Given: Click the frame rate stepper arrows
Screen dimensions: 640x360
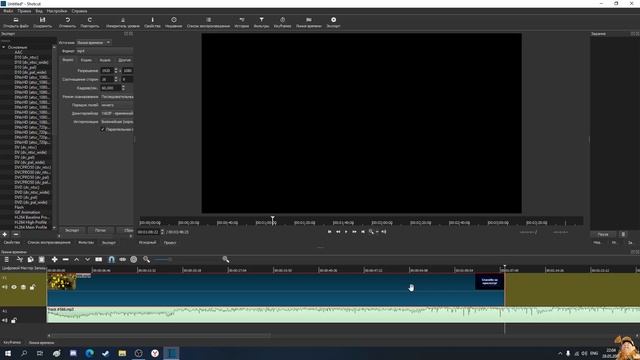Looking at the screenshot, I should click(123, 88).
